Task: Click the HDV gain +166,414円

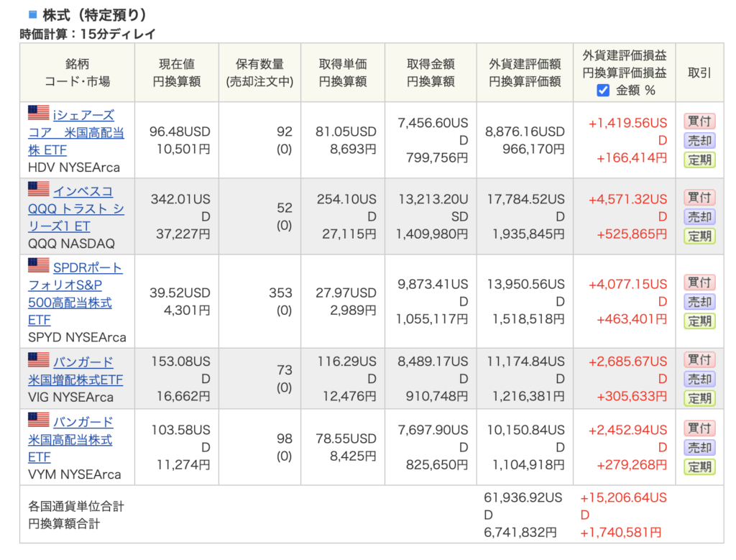Action: (632, 157)
